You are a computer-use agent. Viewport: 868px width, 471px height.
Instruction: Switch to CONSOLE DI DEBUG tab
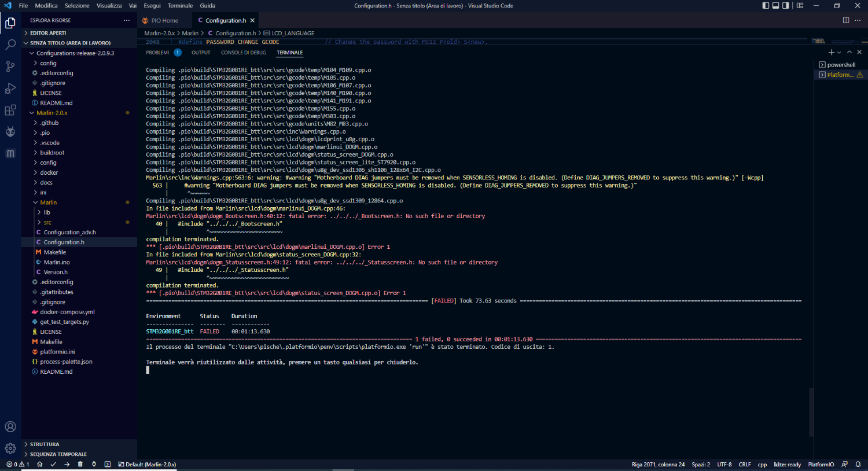(244, 53)
